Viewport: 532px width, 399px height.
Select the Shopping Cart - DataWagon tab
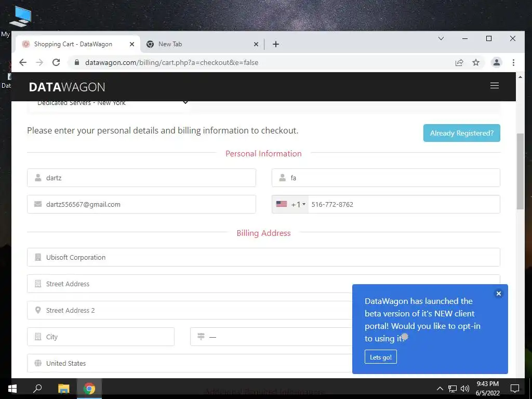click(x=78, y=44)
